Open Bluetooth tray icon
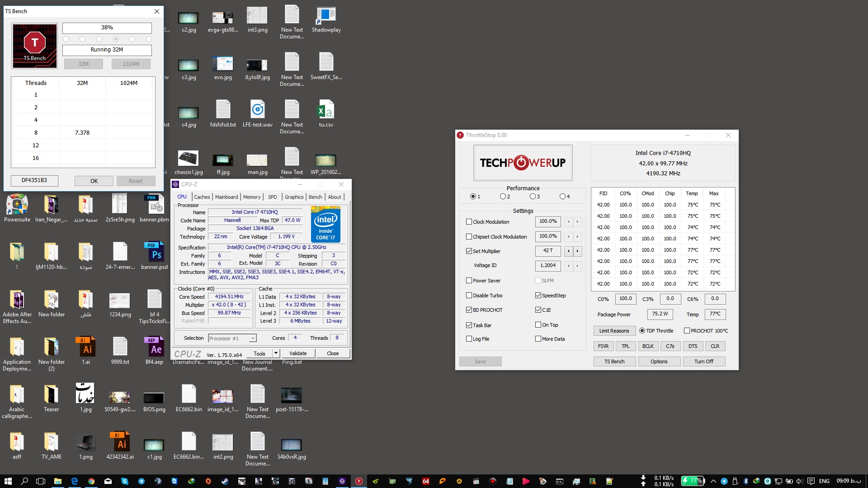Image resolution: width=868 pixels, height=488 pixels. coord(746,481)
